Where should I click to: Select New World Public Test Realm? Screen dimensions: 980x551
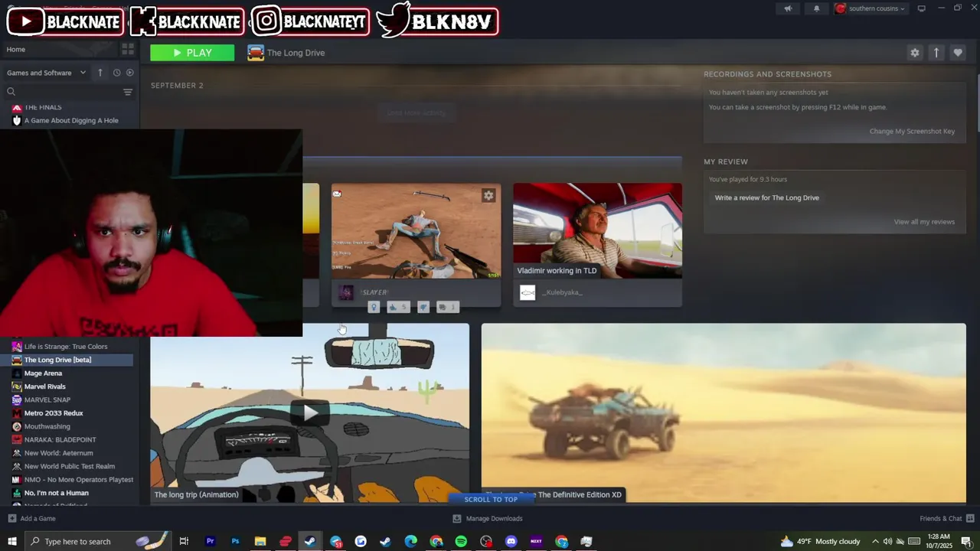pos(69,466)
